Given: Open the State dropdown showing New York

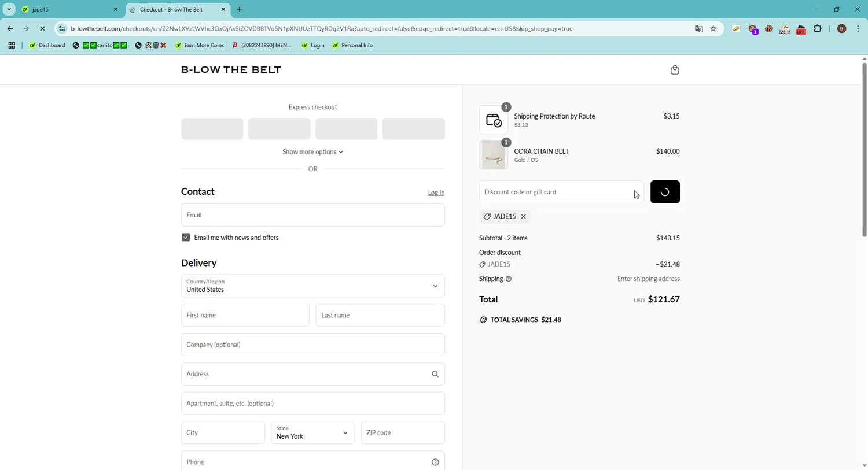Looking at the screenshot, I should pos(312,433).
